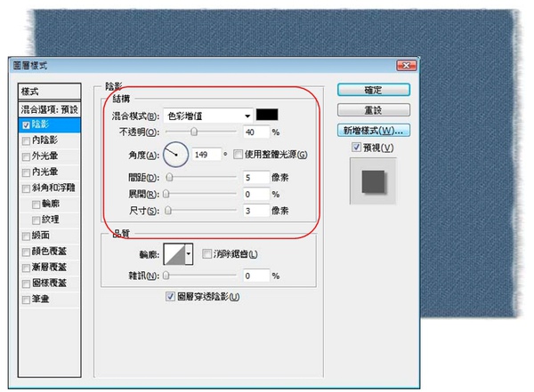
Task: Click the 確定 OK button
Action: [374, 90]
